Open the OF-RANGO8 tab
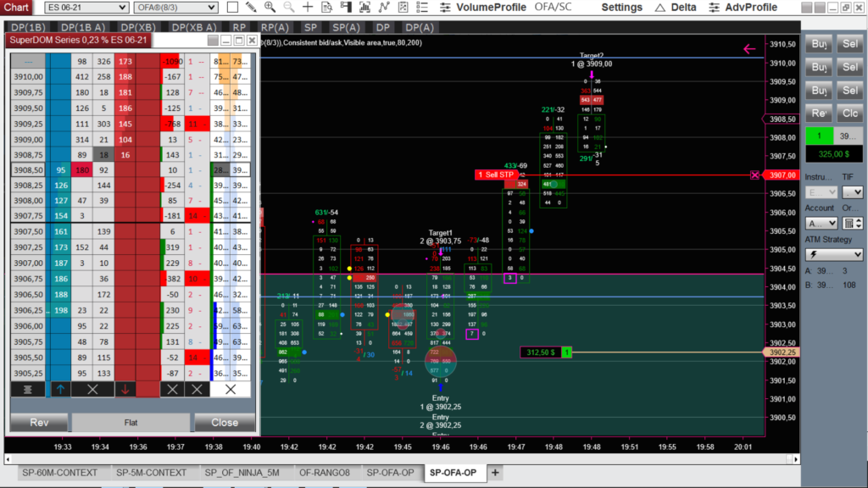The height and width of the screenshot is (488, 868). pyautogui.click(x=325, y=473)
